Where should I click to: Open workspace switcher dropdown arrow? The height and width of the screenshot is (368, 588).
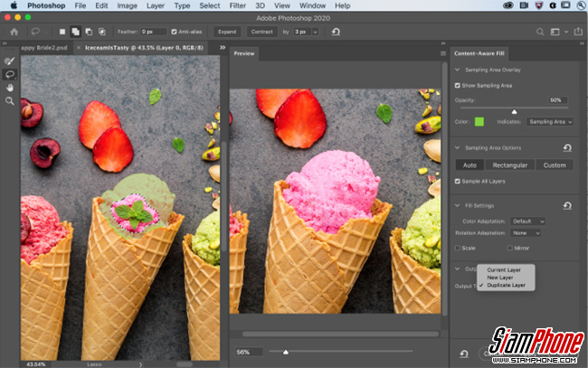(566, 32)
